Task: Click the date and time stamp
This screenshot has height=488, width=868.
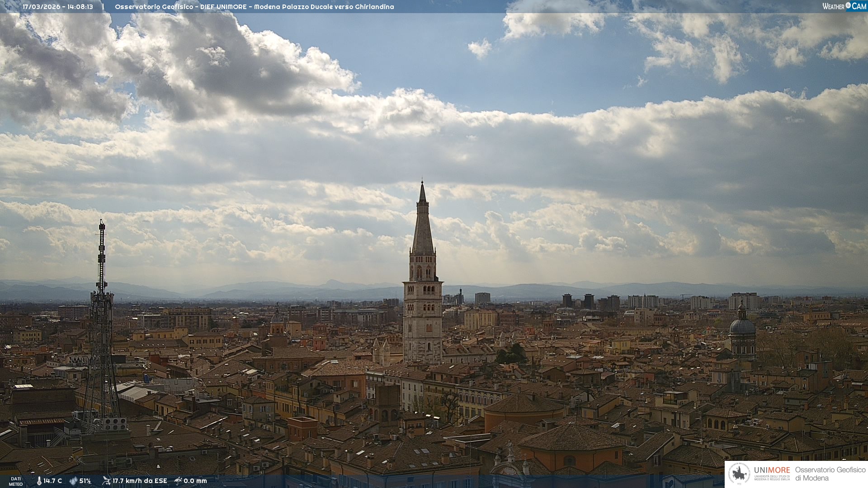Action: point(58,7)
